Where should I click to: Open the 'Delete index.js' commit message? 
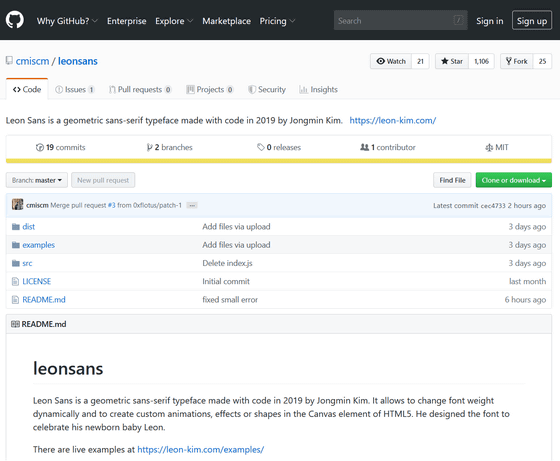(x=228, y=263)
